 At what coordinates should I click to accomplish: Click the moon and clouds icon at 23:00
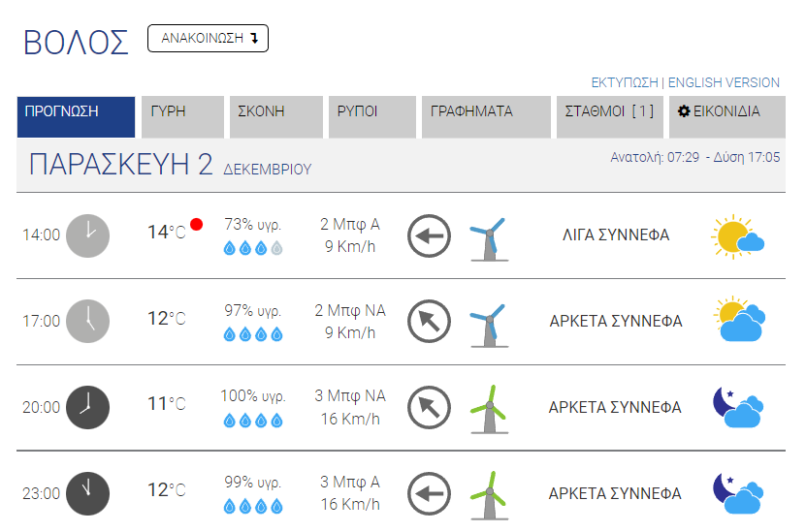[738, 493]
